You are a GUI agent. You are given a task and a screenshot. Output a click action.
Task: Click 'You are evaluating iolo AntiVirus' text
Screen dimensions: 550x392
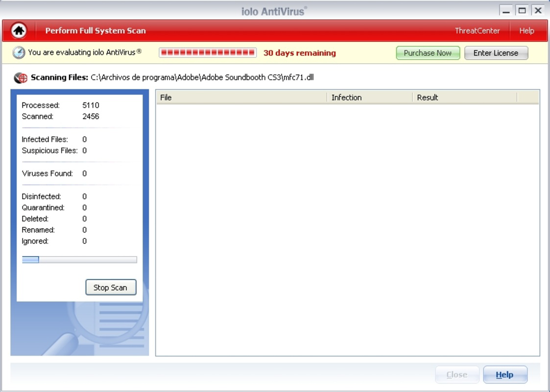pyautogui.click(x=85, y=52)
